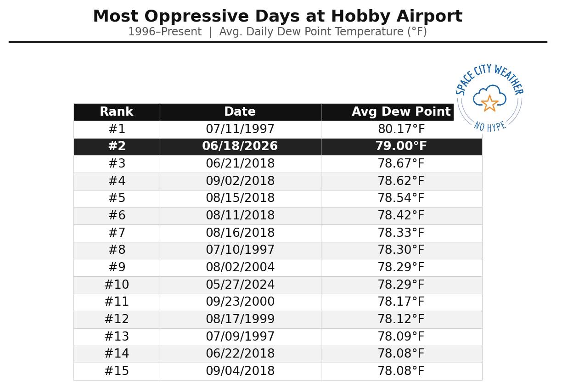Click the orange star in the logo
562x392 pixels.
490,103
